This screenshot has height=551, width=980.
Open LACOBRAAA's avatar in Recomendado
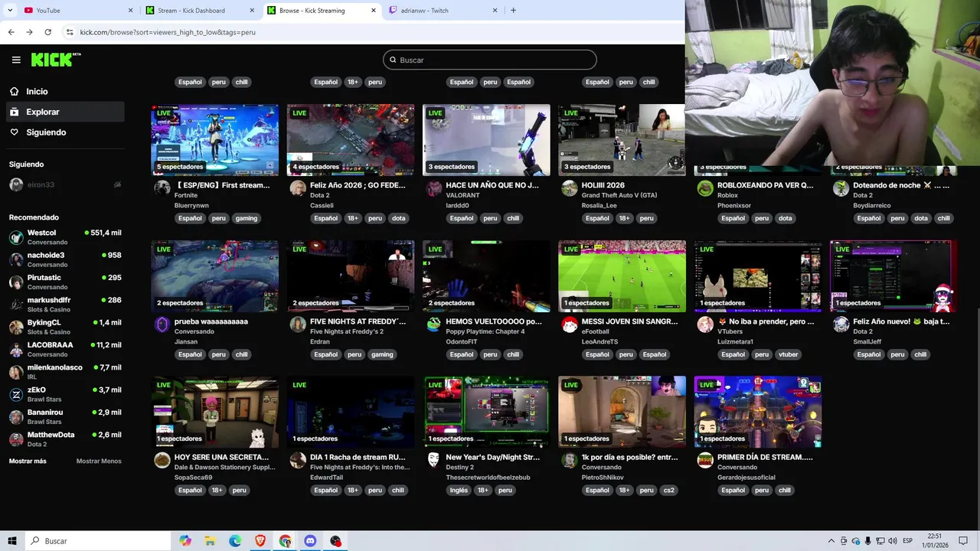coord(16,350)
